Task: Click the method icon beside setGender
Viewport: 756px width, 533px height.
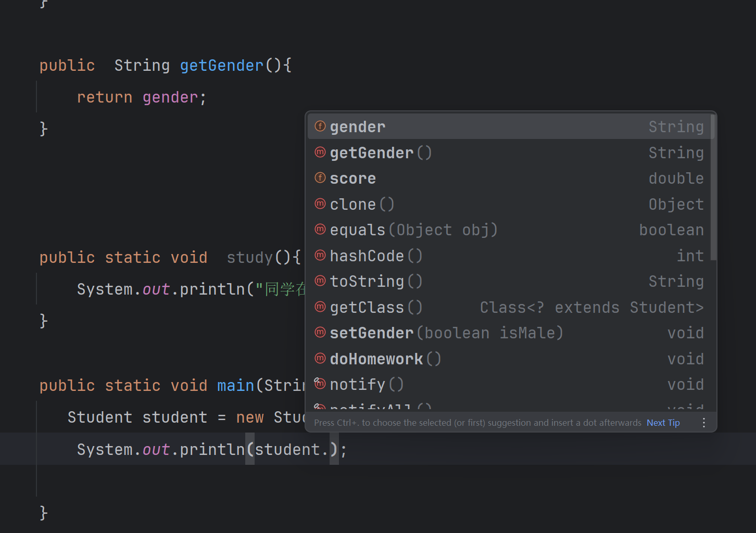Action: (320, 333)
